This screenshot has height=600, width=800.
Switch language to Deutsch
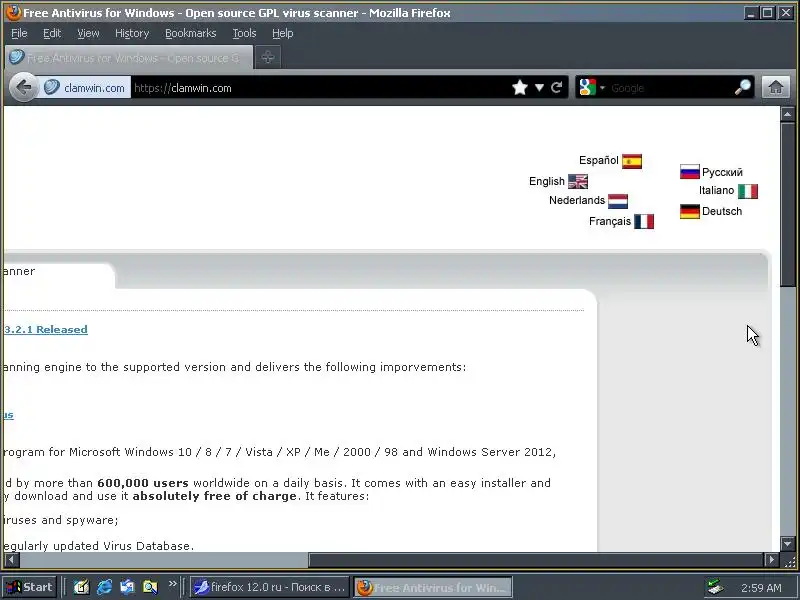tap(722, 211)
